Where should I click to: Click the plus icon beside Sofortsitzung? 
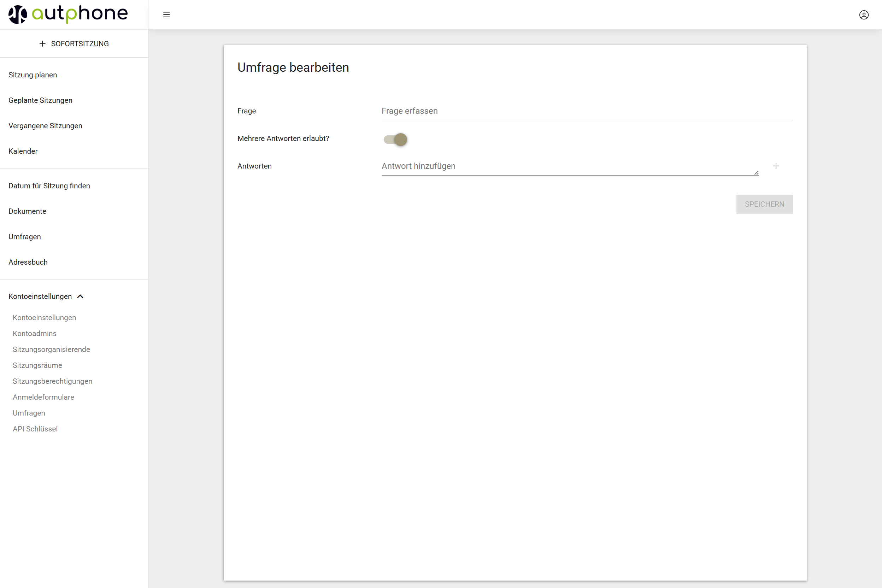[x=42, y=43]
